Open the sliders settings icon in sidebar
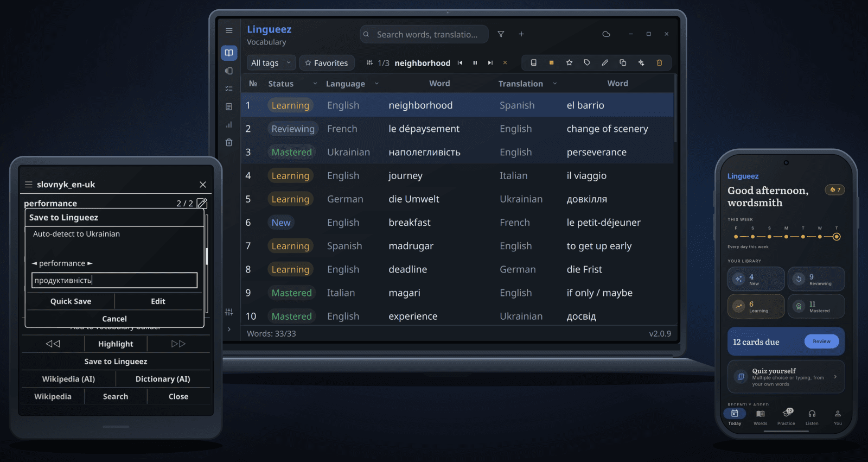The image size is (868, 462). [x=229, y=312]
